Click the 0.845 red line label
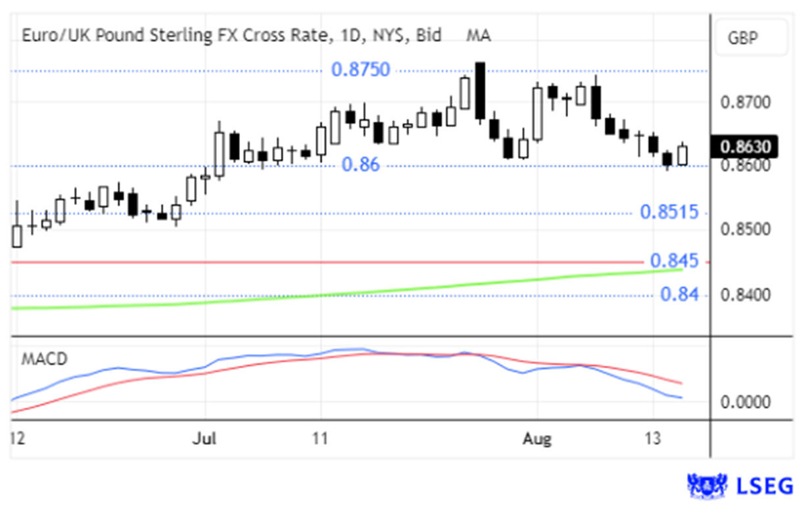 point(674,261)
